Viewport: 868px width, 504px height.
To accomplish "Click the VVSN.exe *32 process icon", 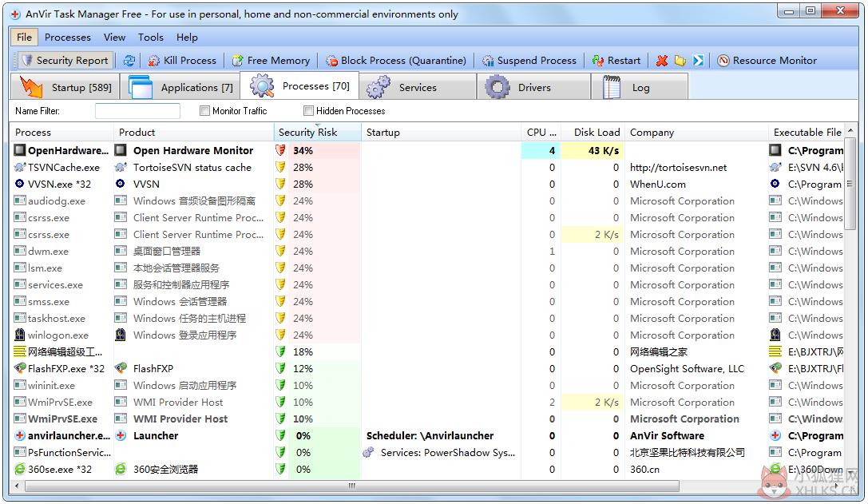I will coord(20,184).
